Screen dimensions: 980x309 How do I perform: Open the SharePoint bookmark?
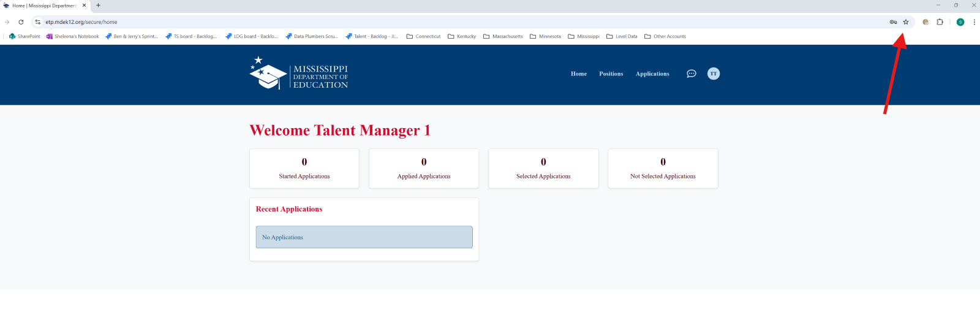tap(24, 37)
